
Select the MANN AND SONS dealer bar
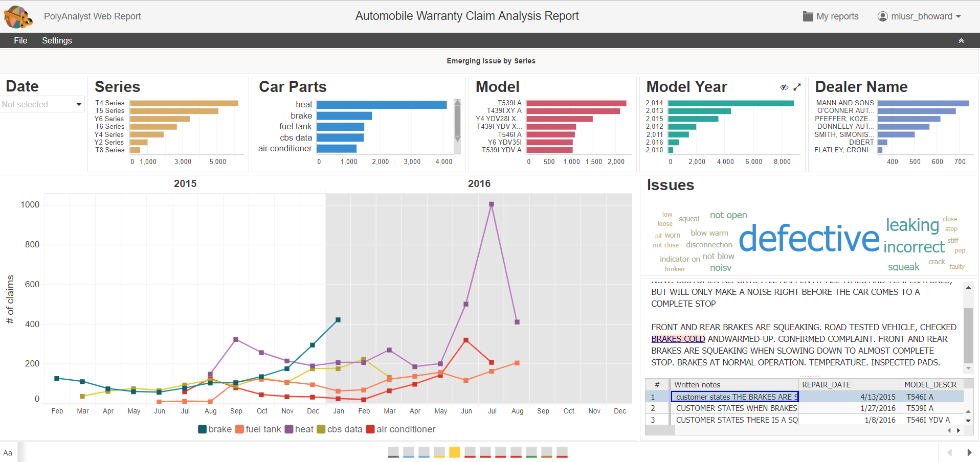coord(923,103)
